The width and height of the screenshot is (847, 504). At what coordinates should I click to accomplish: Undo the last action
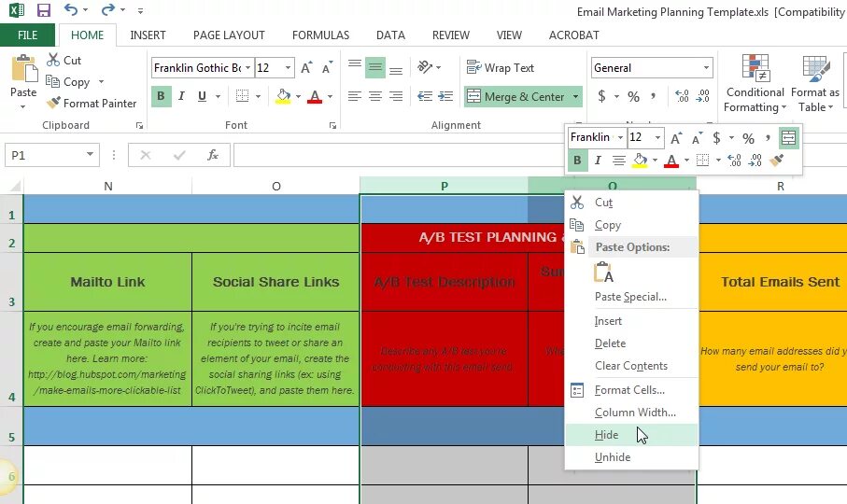(70, 9)
